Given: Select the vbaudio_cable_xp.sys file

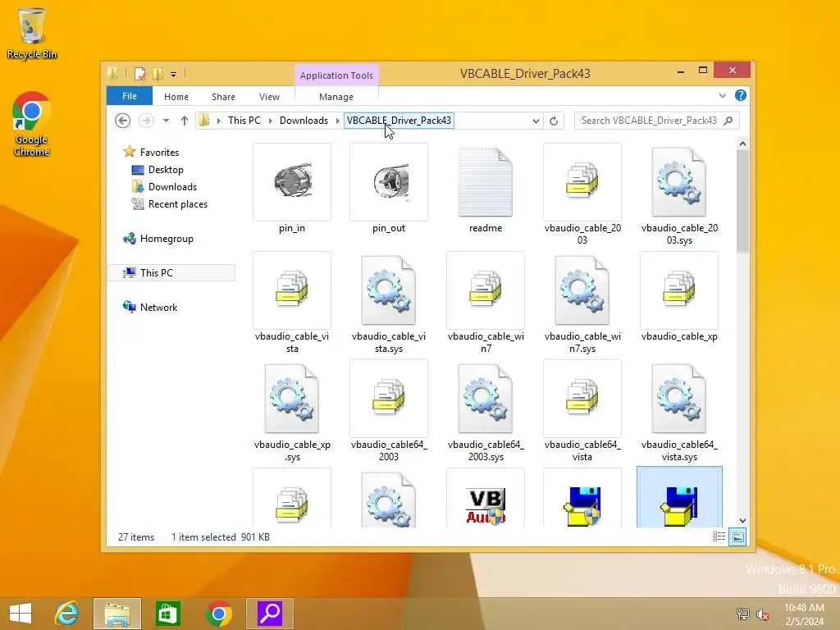Looking at the screenshot, I should click(292, 411).
